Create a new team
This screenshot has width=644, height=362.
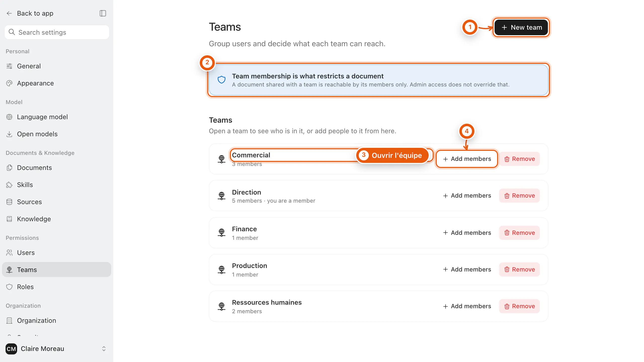pyautogui.click(x=521, y=27)
